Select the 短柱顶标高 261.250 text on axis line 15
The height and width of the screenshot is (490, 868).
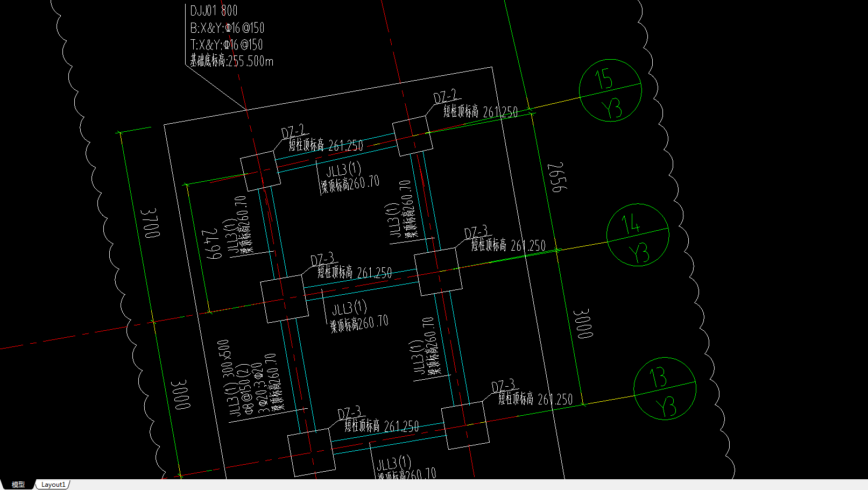pos(481,111)
